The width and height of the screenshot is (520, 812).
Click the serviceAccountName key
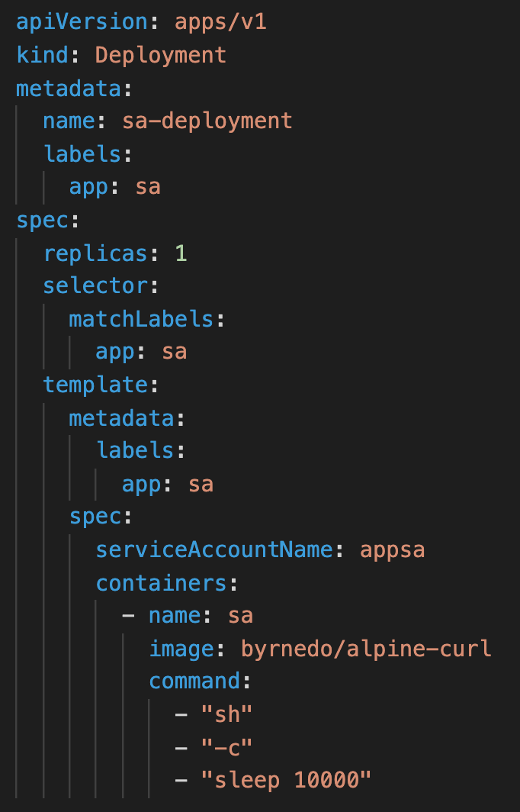[x=214, y=549]
